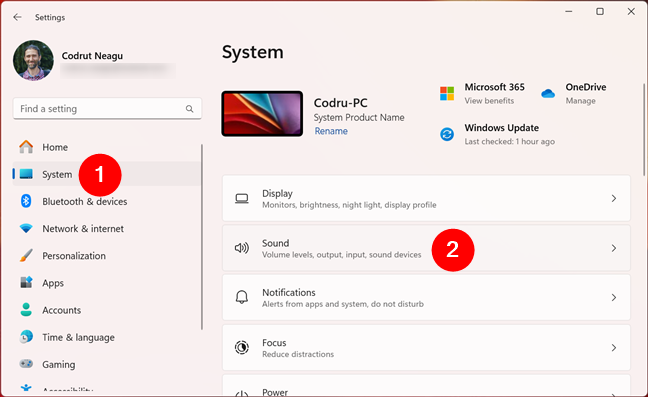Click the Gaming controller icon
The height and width of the screenshot is (397, 648).
tap(26, 364)
